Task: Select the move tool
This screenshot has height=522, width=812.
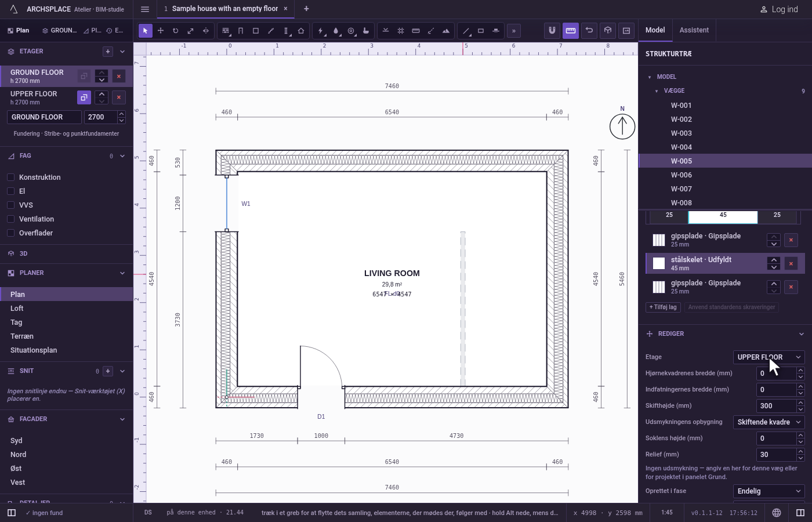Action: click(x=161, y=31)
